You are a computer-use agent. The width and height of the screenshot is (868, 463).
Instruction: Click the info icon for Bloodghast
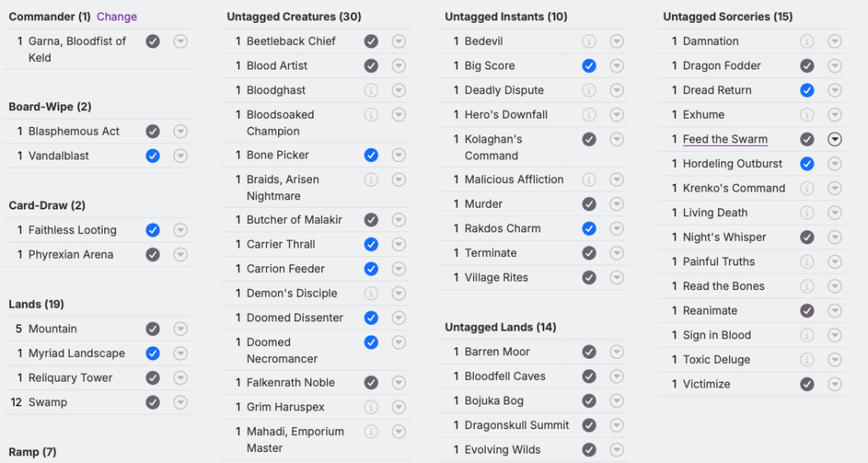tap(371, 90)
